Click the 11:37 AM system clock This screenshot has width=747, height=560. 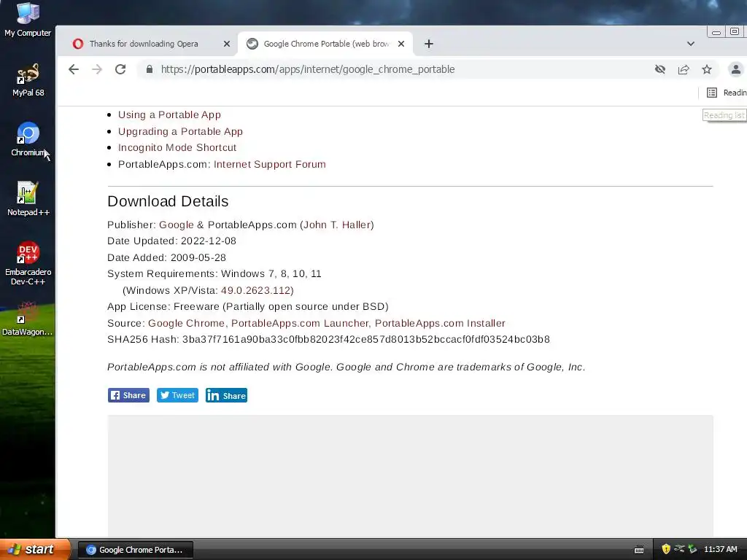pos(720,550)
